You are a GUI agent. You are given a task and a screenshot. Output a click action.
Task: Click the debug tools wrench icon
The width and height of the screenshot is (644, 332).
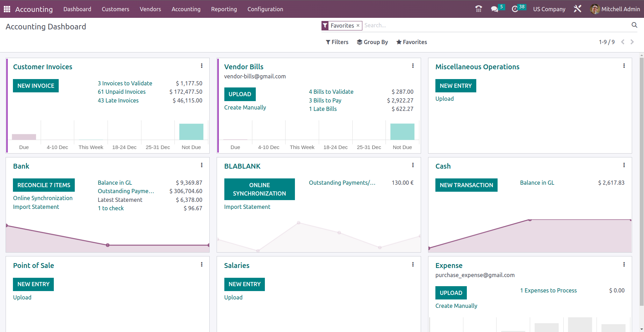tap(578, 9)
